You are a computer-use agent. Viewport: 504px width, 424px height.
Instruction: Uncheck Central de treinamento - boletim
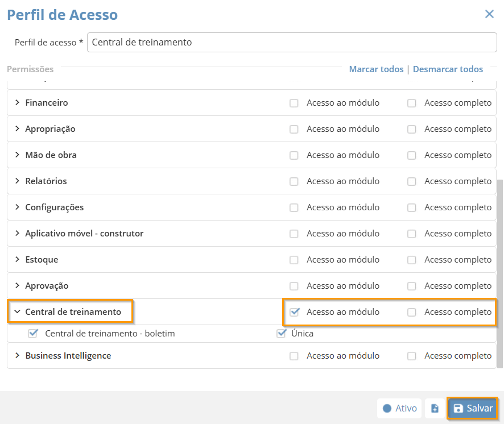pyautogui.click(x=32, y=334)
